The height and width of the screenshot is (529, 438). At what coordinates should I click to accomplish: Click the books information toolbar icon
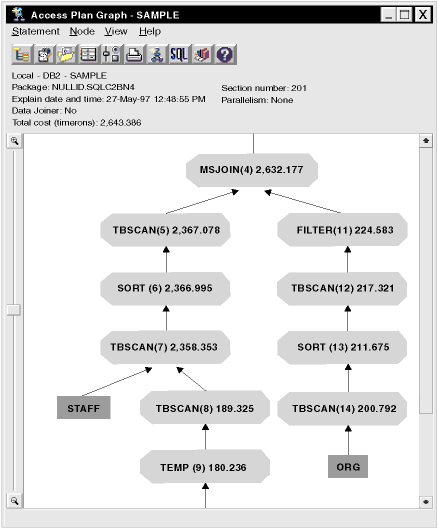[203, 54]
